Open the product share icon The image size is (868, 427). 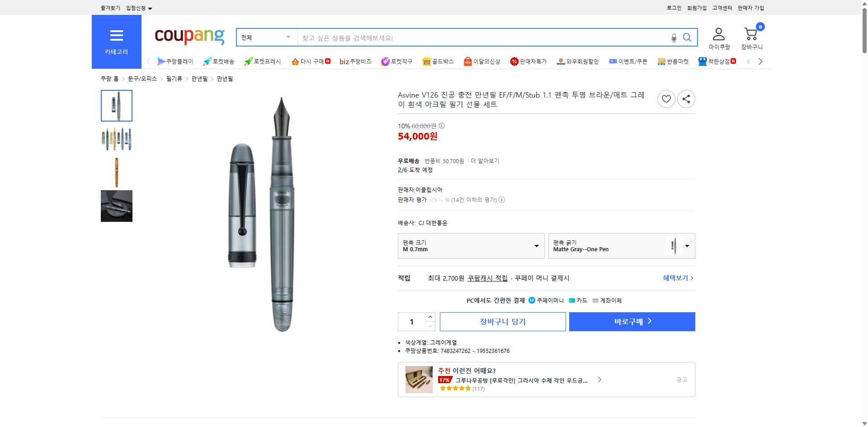686,99
